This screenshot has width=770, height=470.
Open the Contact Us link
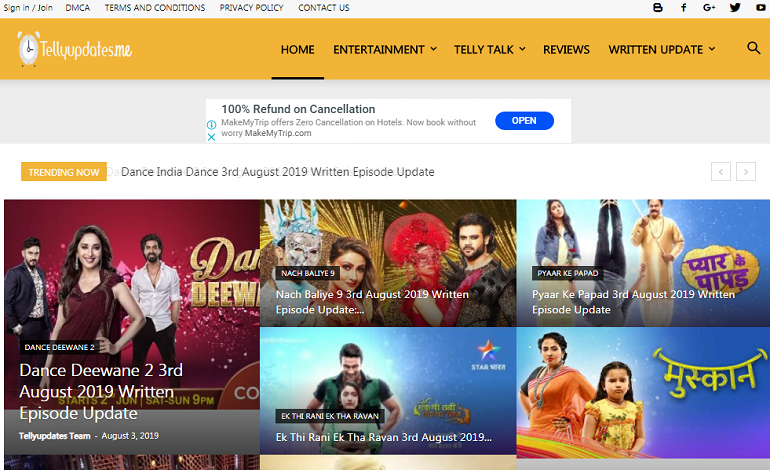[324, 8]
